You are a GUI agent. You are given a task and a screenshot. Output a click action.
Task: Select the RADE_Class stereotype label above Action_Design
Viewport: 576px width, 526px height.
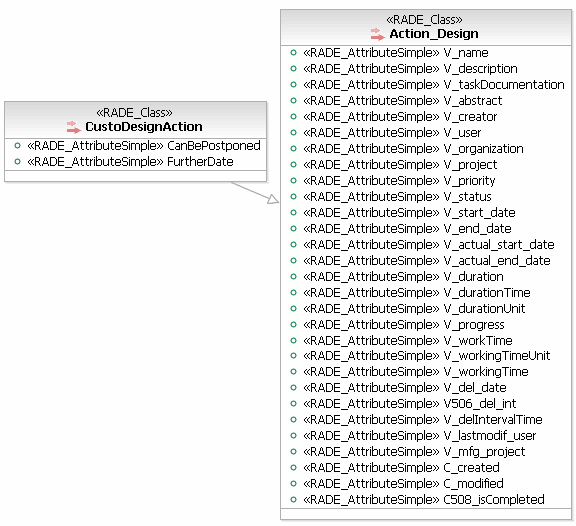[x=424, y=19]
